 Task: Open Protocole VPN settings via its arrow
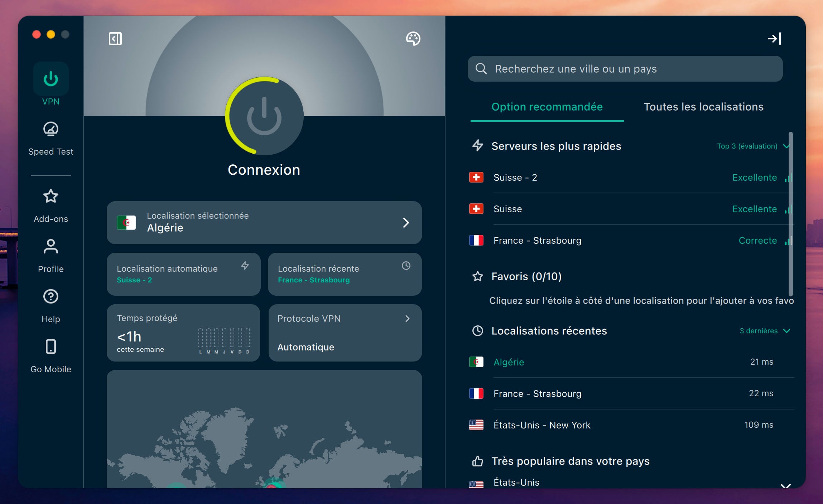407,318
